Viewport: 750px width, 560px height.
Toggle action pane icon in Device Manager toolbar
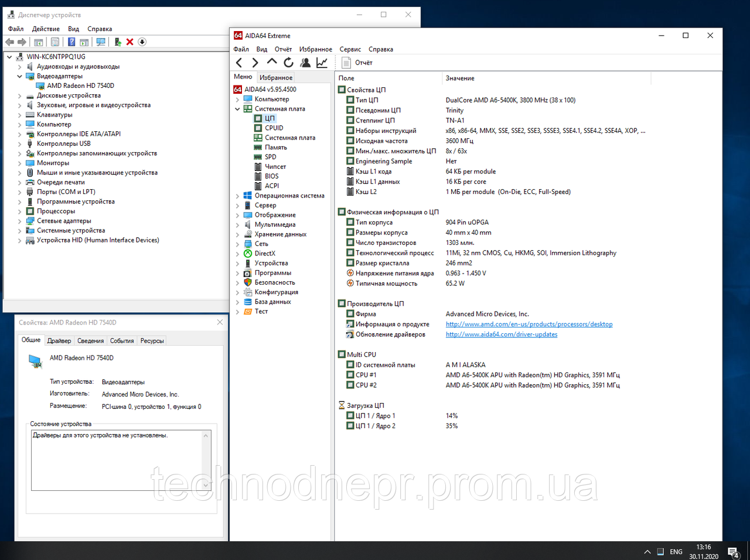click(x=84, y=42)
